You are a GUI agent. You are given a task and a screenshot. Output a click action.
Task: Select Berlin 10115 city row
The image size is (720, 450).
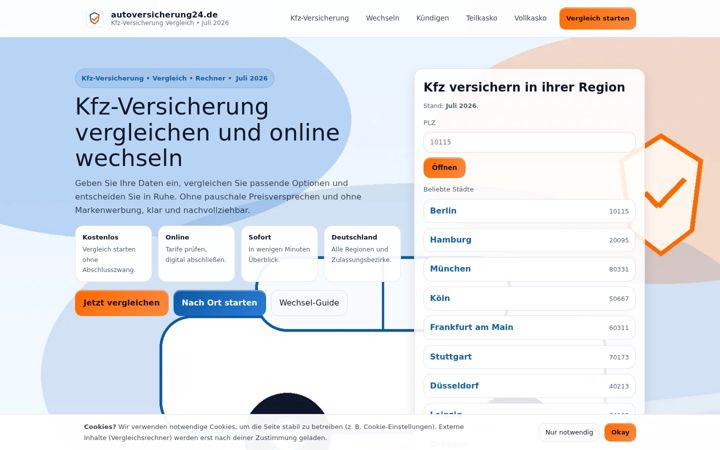tap(529, 211)
